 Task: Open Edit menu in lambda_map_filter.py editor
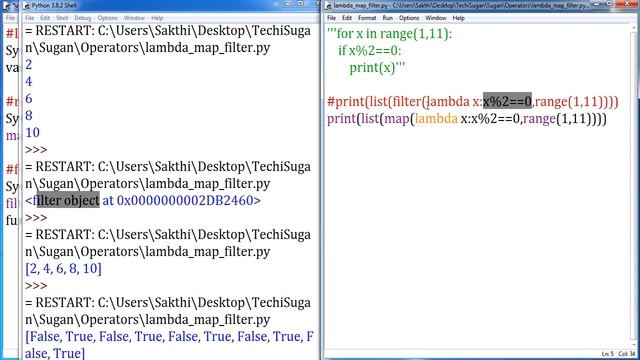347,18
